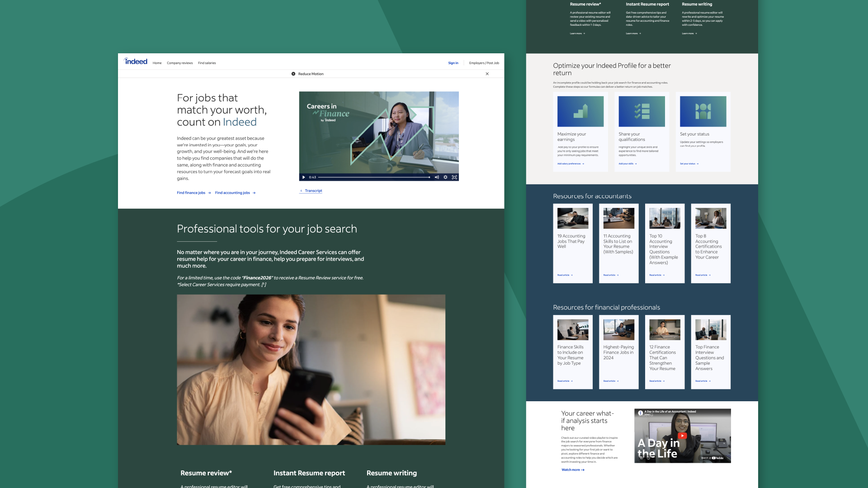Read article for Highest-Paying Finance Jobs in 2024
Image resolution: width=868 pixels, height=488 pixels.
611,381
